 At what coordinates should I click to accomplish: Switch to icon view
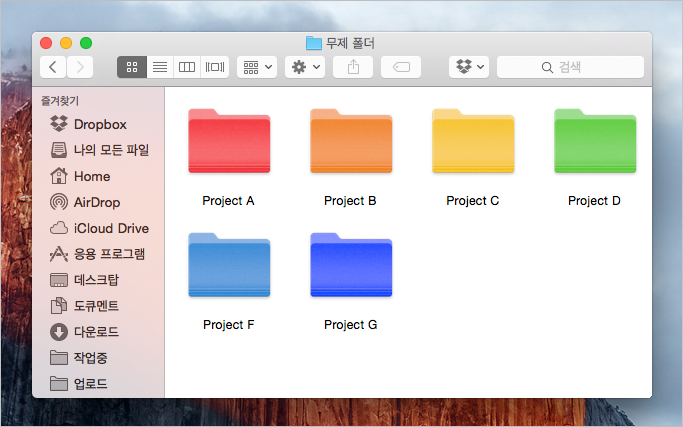(x=132, y=67)
